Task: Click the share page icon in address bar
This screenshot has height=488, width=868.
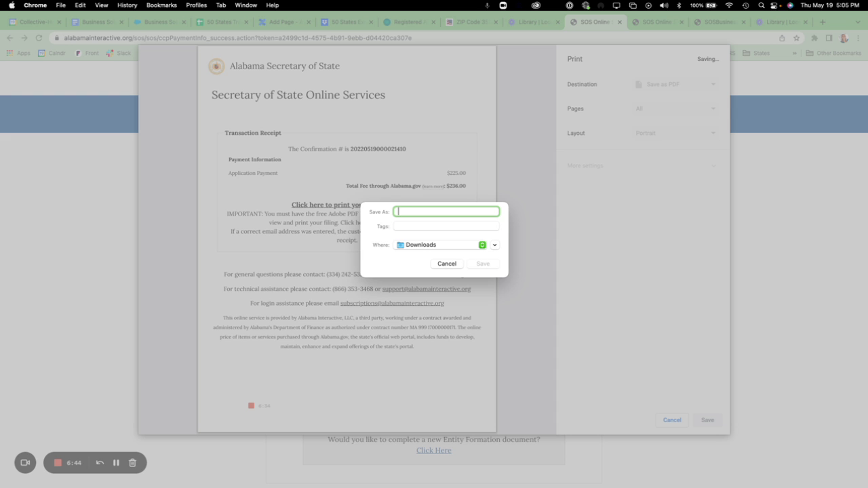Action: coord(782,38)
